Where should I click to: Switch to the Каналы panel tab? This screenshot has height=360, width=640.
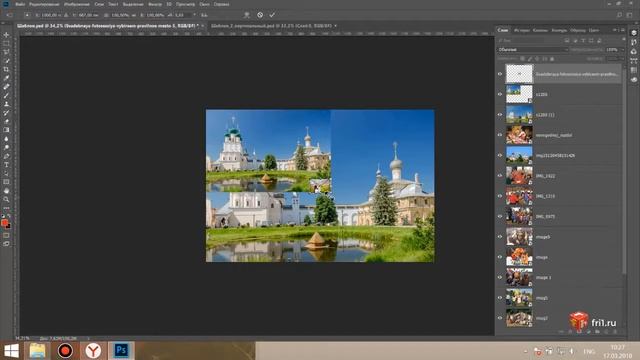click(540, 30)
